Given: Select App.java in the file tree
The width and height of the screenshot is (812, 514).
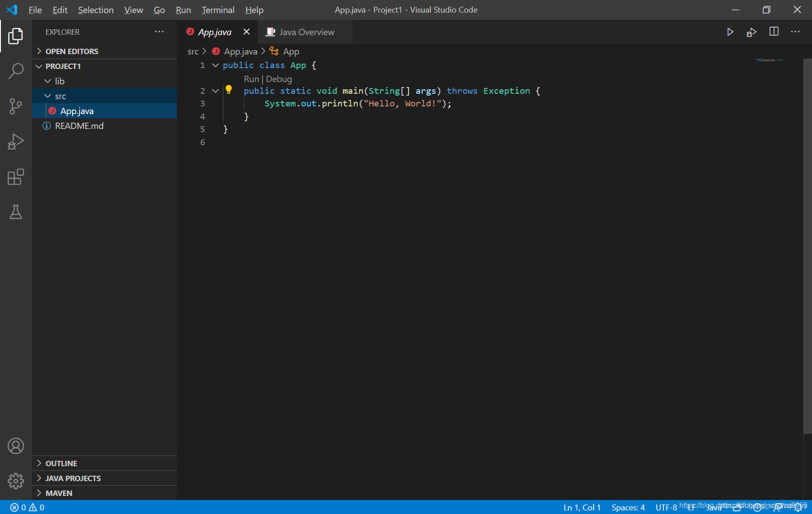Looking at the screenshot, I should click(105, 111).
